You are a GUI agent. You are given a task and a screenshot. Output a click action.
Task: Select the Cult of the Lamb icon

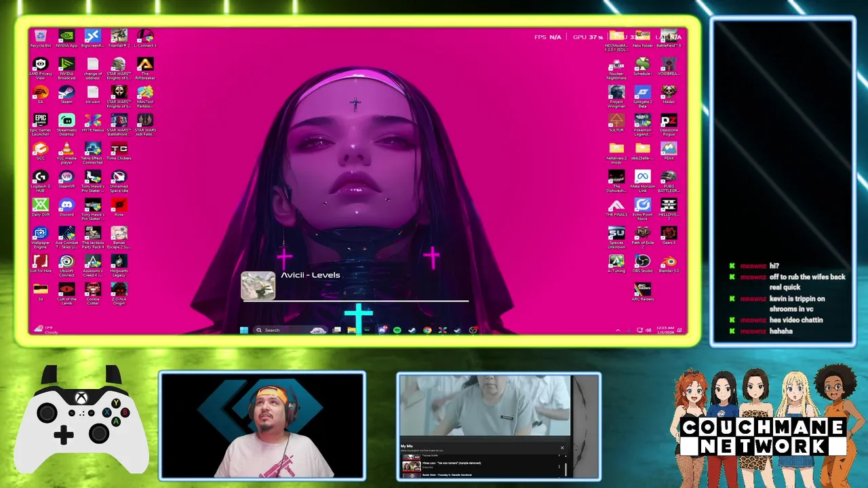click(x=66, y=294)
